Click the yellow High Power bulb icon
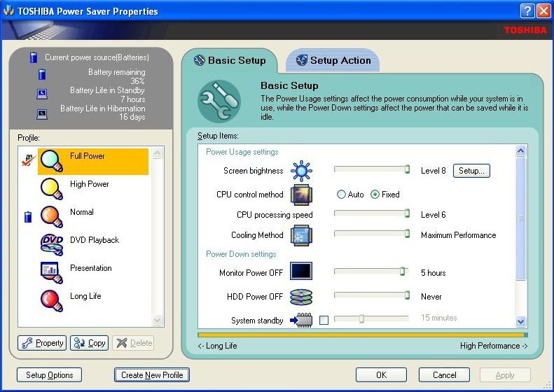 (x=52, y=189)
